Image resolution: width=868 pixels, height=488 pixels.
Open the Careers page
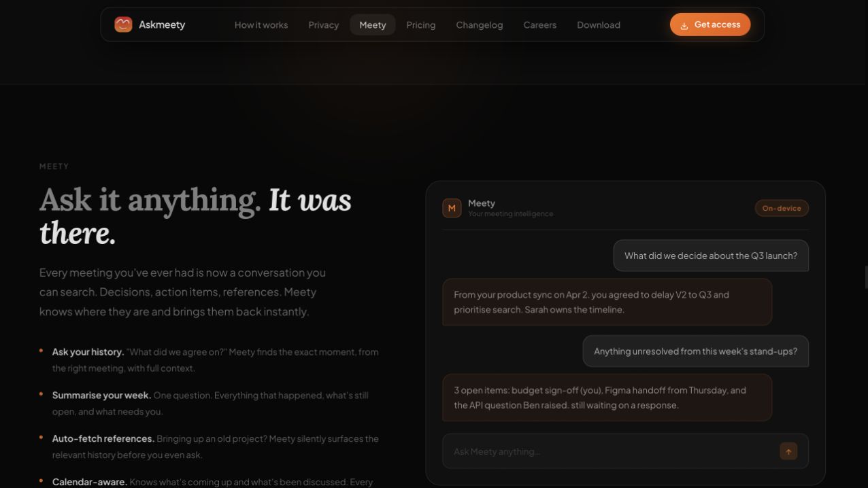pos(540,24)
